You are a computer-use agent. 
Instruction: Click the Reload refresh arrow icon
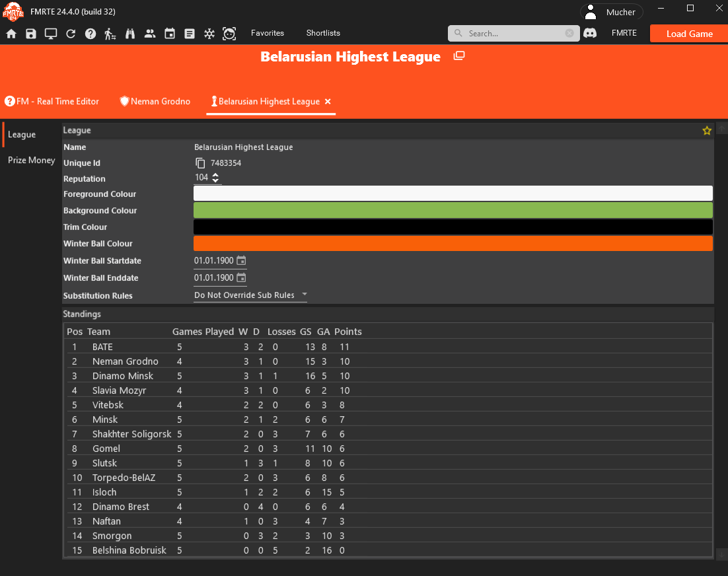point(71,34)
